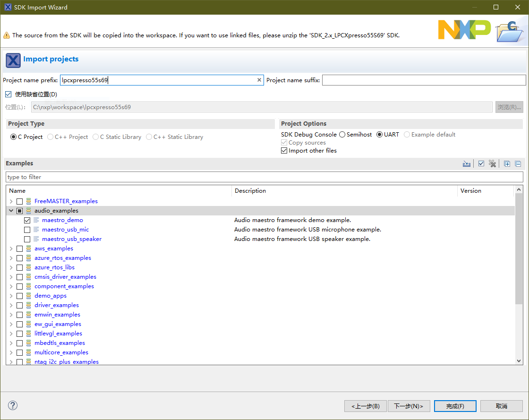The height and width of the screenshot is (420, 529).
Task: Click the maestro_demo document icon
Action: coord(36,220)
